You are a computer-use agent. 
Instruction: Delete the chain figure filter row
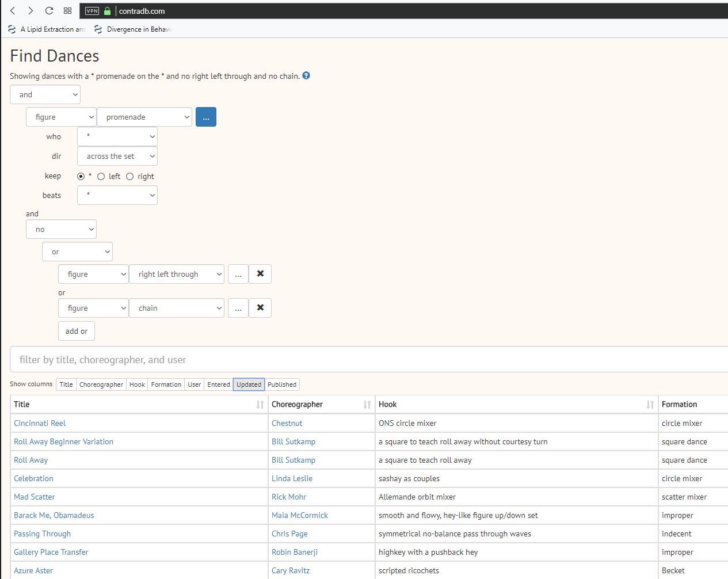260,308
